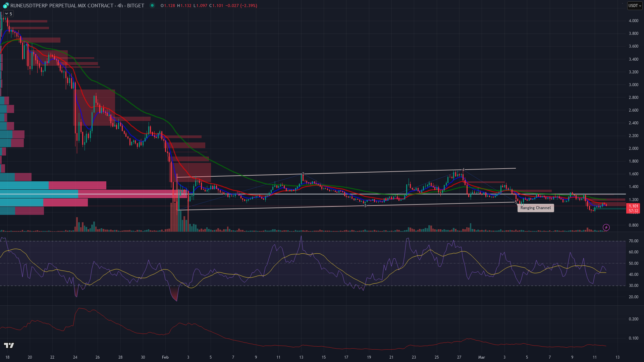
Task: Click date 27 on the time axis
Action: tap(459, 357)
